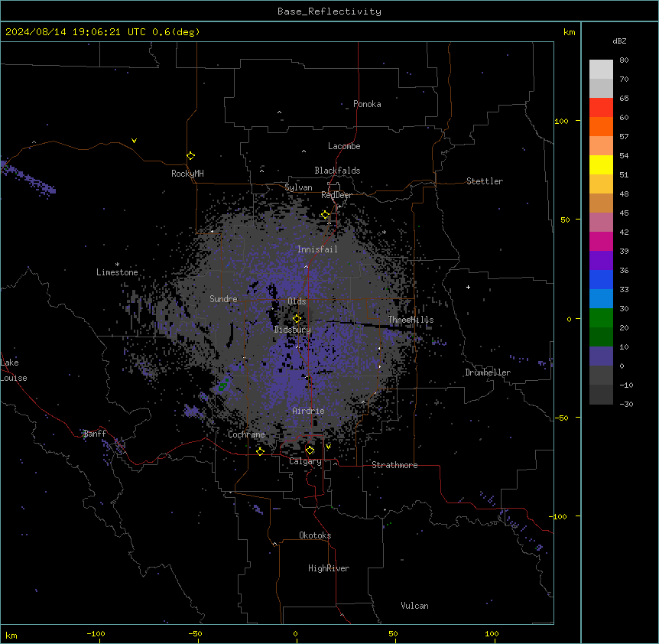Click the yellow diamond marker below Olds
Screen dimensions: 659x644
tap(297, 319)
